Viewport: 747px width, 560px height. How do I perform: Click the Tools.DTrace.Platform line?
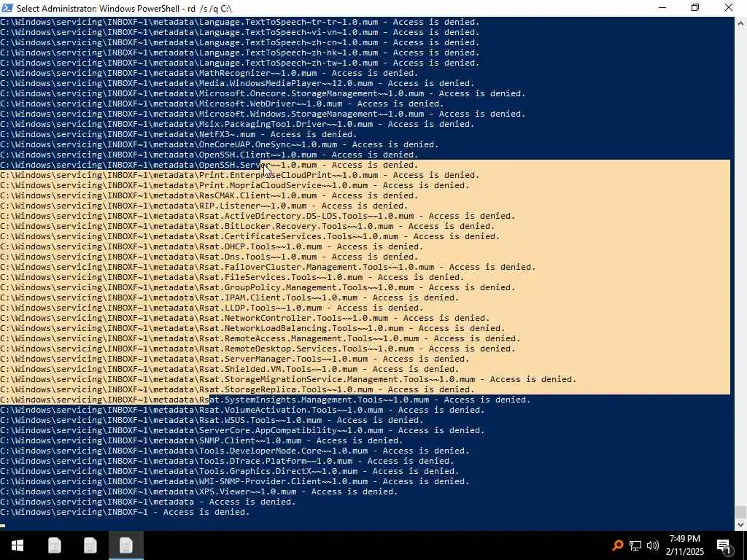click(x=227, y=461)
